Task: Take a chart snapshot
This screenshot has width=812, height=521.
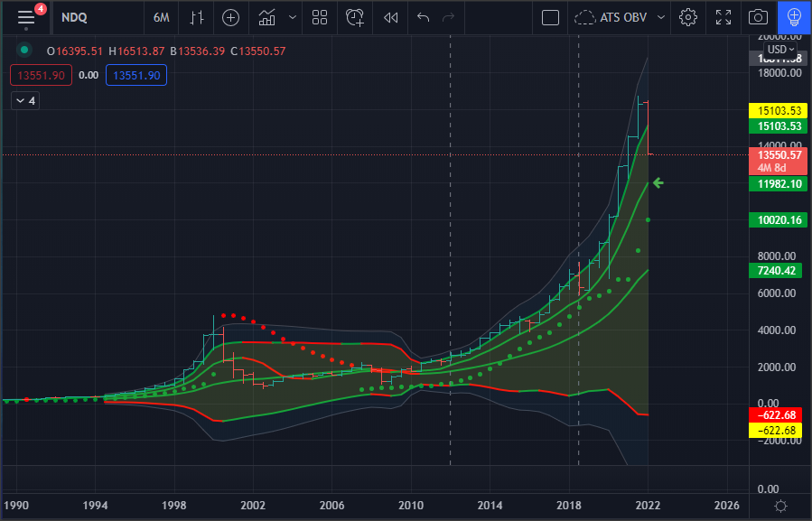Action: 758,18
